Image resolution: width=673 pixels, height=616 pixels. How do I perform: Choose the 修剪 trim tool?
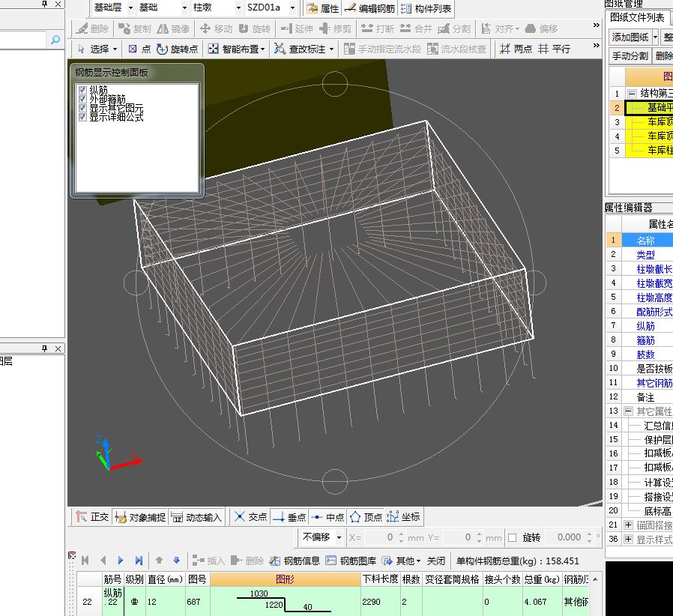[335, 28]
